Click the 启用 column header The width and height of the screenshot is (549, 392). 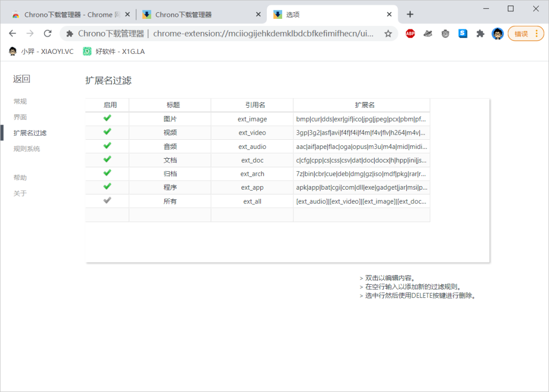point(107,105)
